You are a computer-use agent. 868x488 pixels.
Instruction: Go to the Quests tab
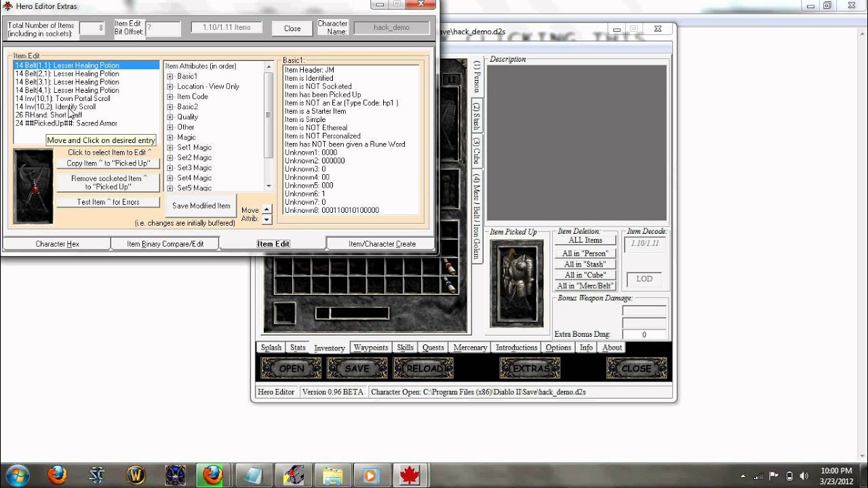click(x=433, y=348)
